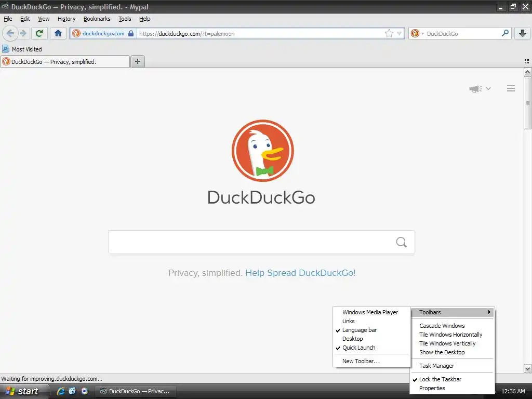532x399 pixels.
Task: Click the Most Visited bookmark icon
Action: point(5,49)
